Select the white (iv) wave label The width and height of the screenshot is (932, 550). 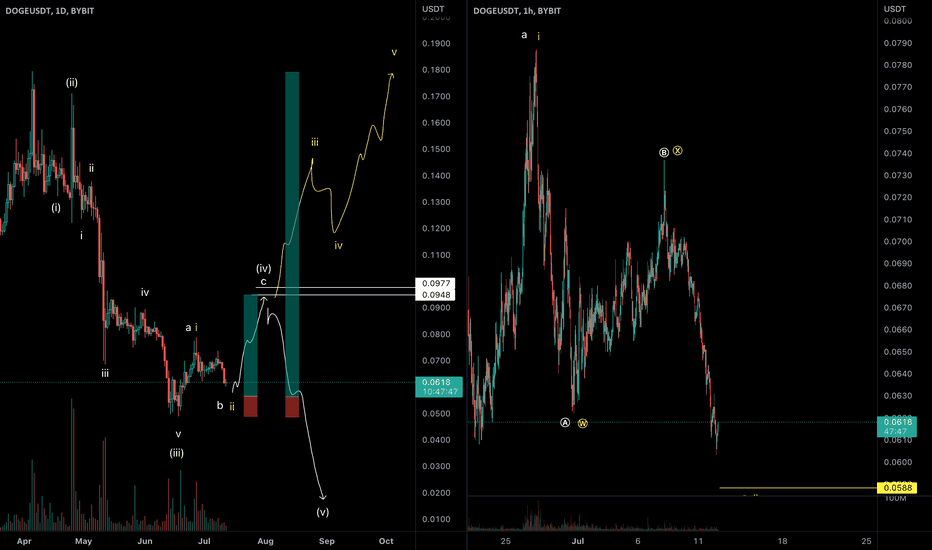(263, 269)
